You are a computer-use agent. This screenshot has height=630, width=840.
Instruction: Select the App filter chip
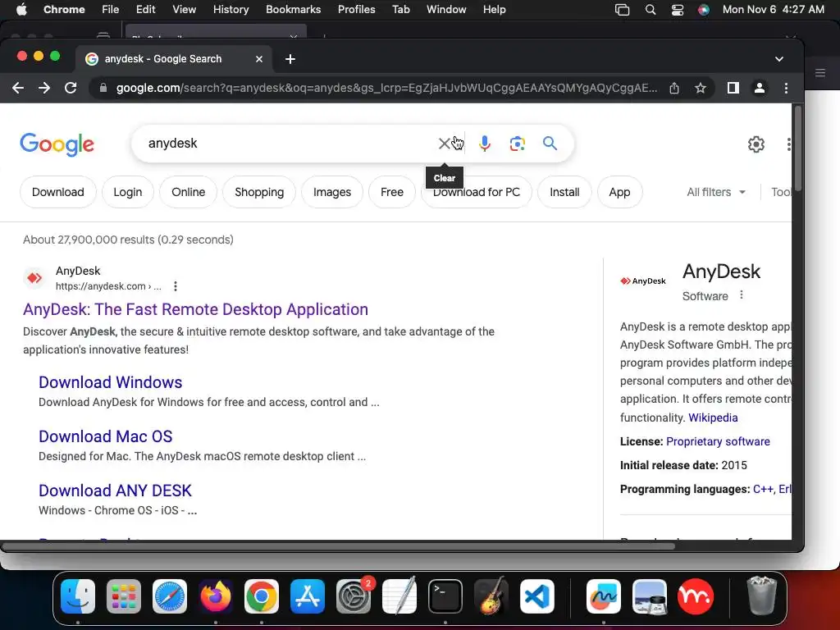click(x=619, y=192)
